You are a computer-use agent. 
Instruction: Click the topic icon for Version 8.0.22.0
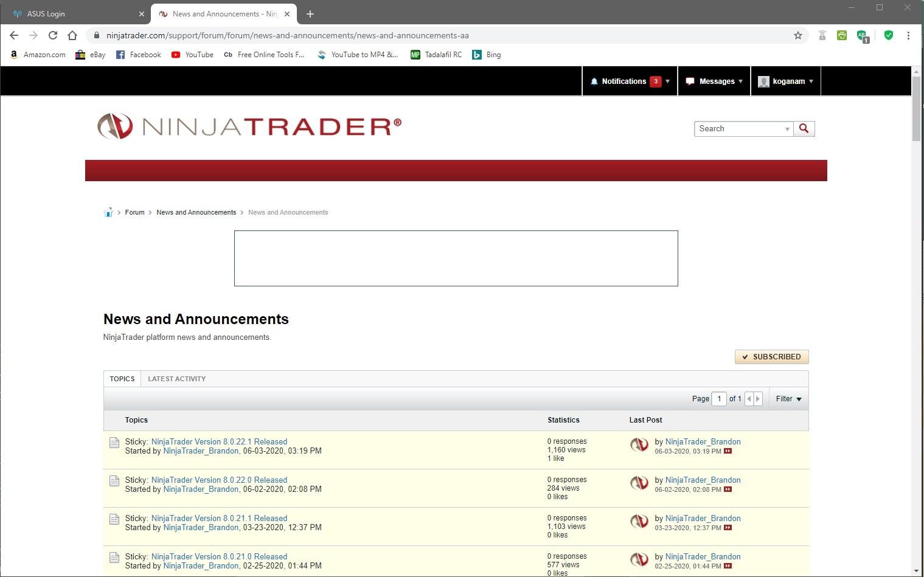[x=114, y=481]
